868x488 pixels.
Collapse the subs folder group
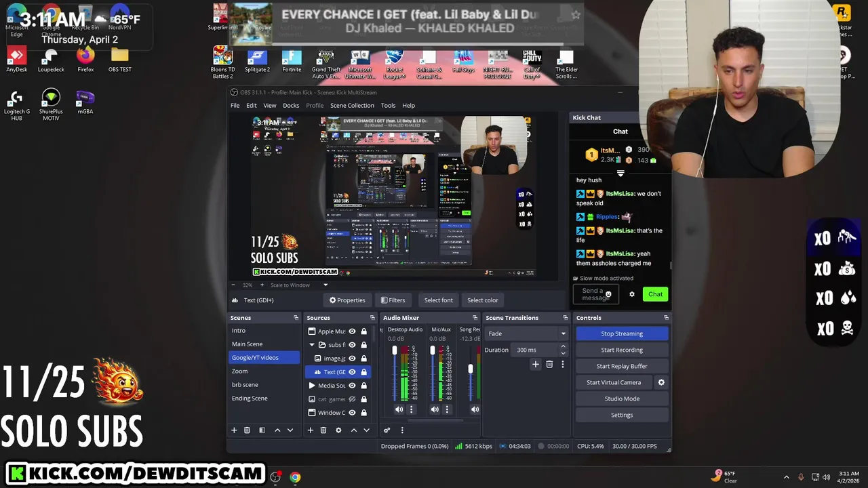tap(312, 345)
